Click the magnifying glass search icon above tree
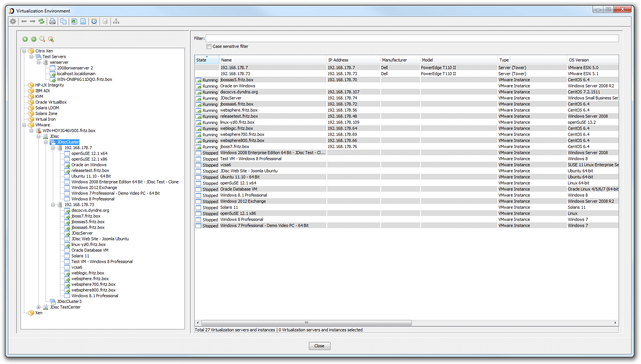Image resolution: width=641 pixels, height=364 pixels. click(x=43, y=39)
